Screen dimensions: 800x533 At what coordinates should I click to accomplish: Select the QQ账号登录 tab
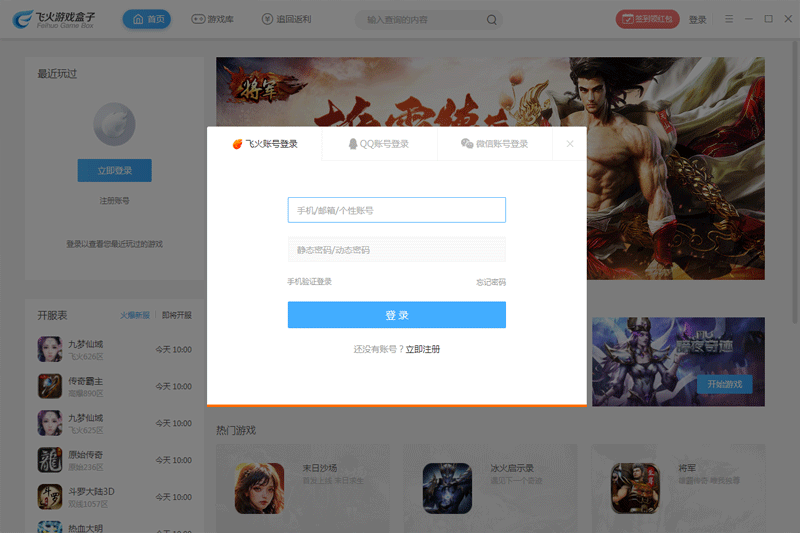pyautogui.click(x=379, y=144)
